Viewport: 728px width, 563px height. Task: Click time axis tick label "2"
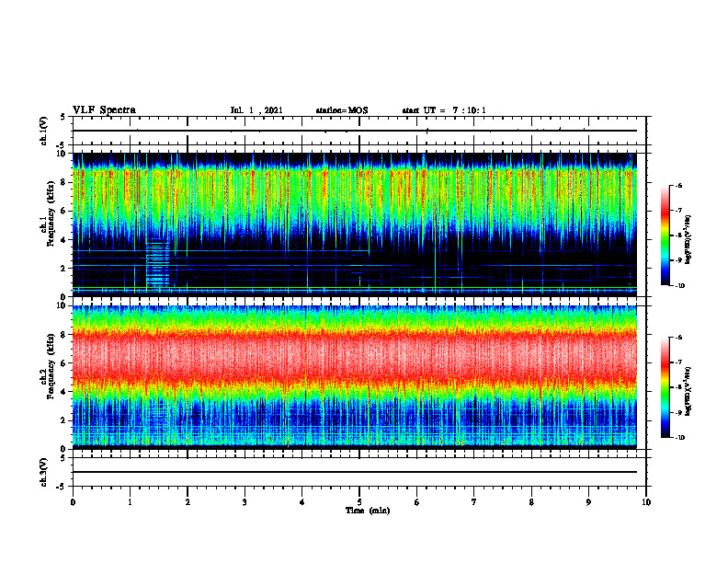tap(188, 502)
